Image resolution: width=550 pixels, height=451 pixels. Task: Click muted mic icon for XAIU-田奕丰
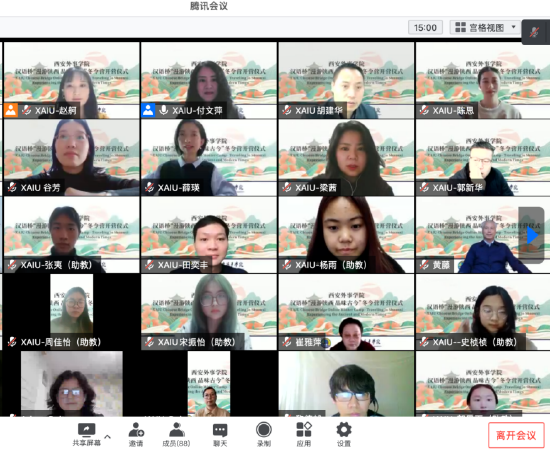point(149,265)
